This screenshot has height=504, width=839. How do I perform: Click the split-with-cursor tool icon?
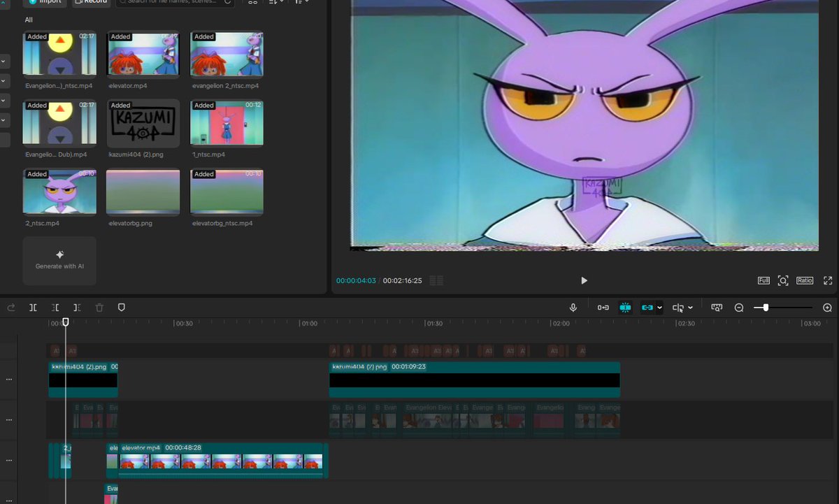(678, 308)
